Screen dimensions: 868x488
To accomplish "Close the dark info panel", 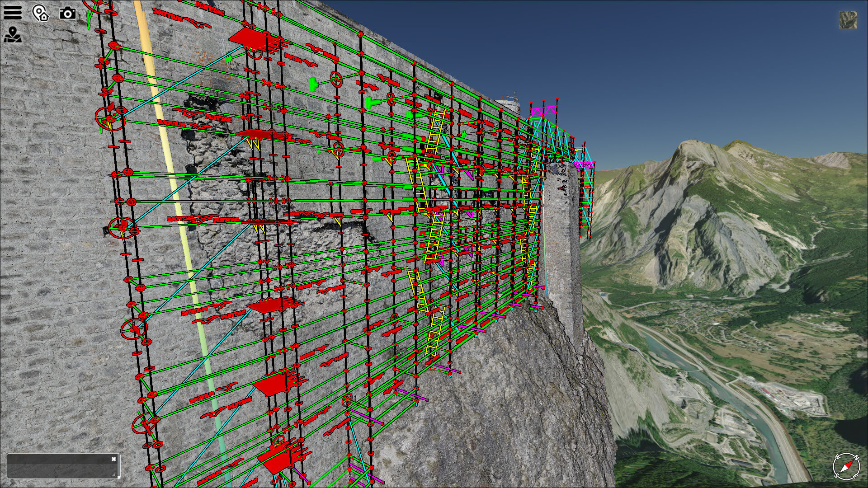I will pos(113,459).
